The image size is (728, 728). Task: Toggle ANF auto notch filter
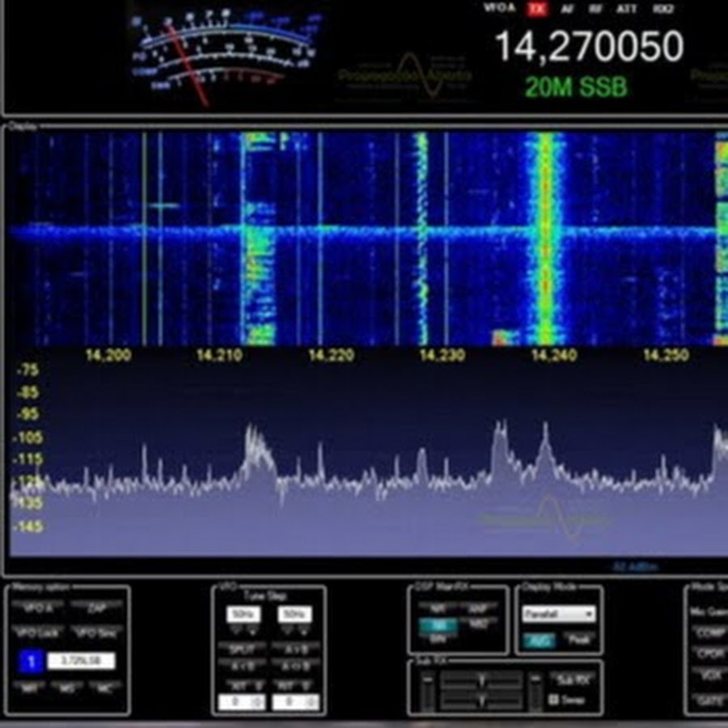478,607
